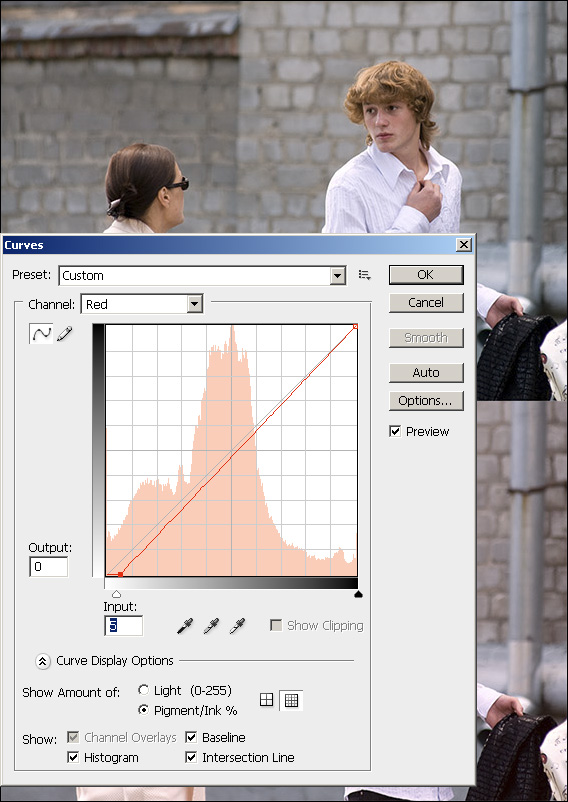Close the Curves dialog
The image size is (568, 802).
464,244
